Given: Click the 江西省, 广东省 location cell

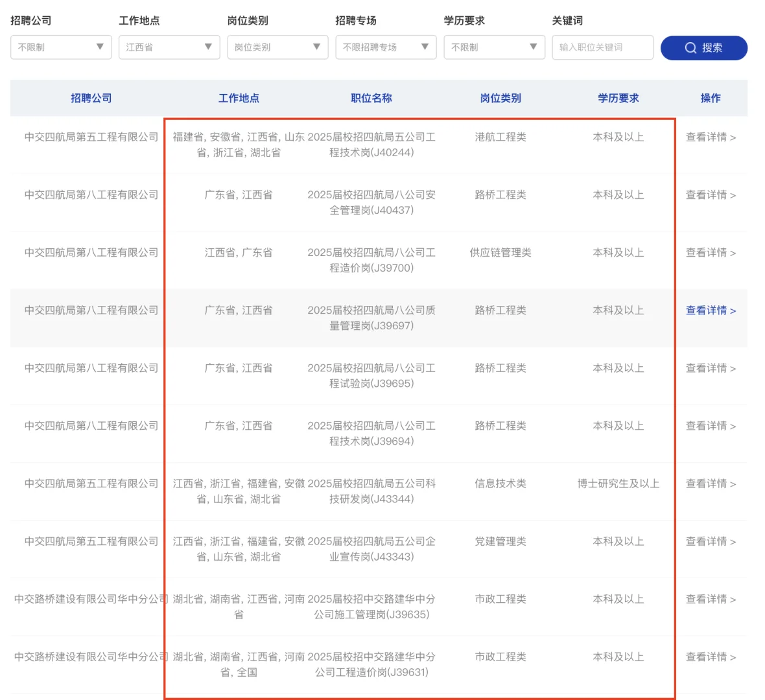Looking at the screenshot, I should 239,253.
